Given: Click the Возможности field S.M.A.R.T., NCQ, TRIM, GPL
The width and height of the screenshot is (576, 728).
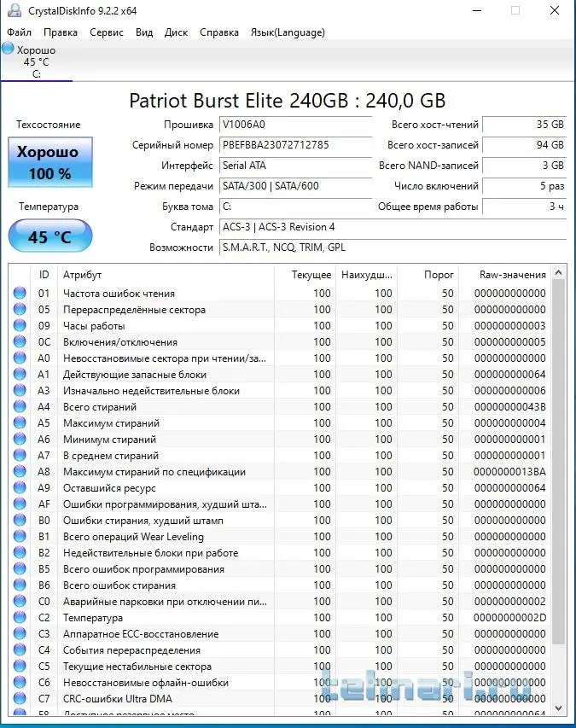Looking at the screenshot, I should point(393,248).
